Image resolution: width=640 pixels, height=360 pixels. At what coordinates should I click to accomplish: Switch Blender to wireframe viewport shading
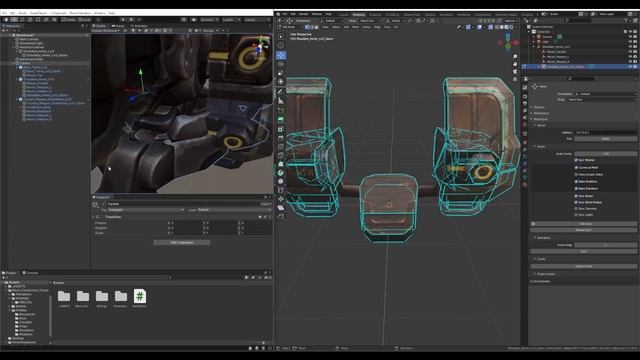[x=497, y=27]
